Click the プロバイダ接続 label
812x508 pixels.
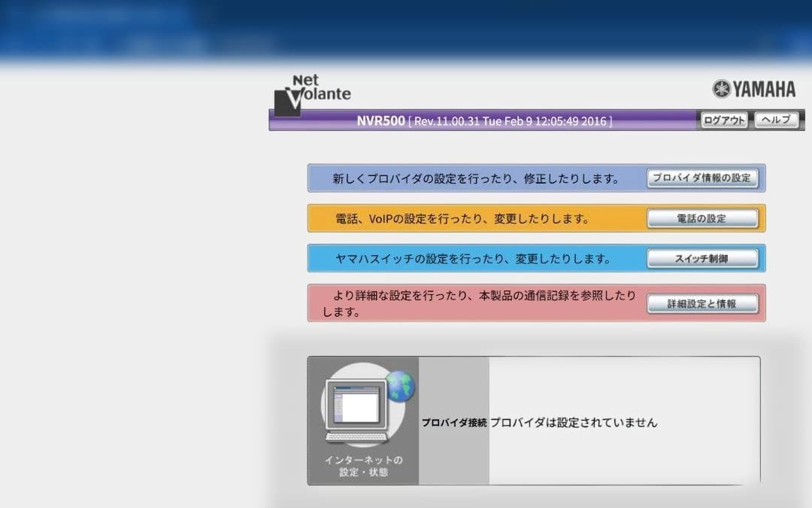coord(453,422)
